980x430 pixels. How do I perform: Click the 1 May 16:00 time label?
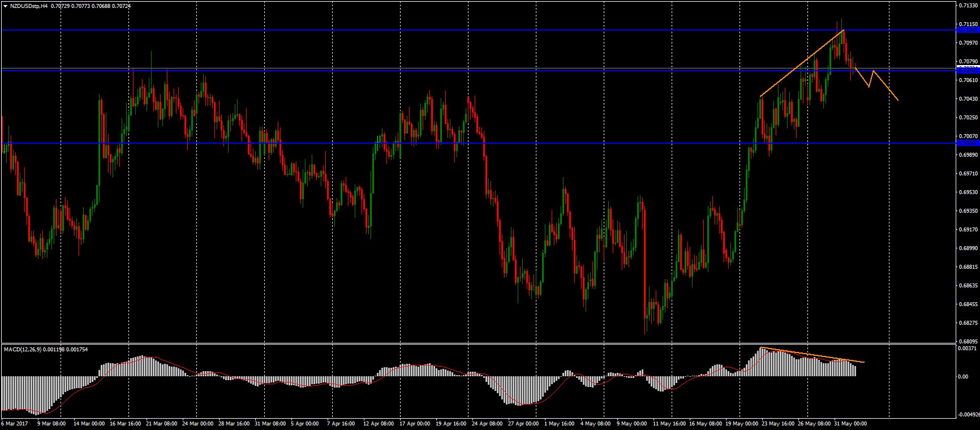[x=558, y=423]
